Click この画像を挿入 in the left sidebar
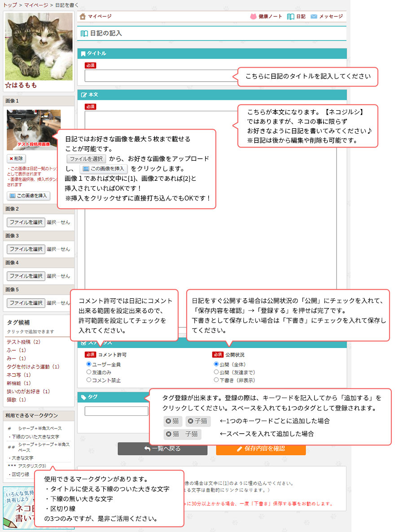Image resolution: width=395 pixels, height=532 pixels. click(x=28, y=196)
